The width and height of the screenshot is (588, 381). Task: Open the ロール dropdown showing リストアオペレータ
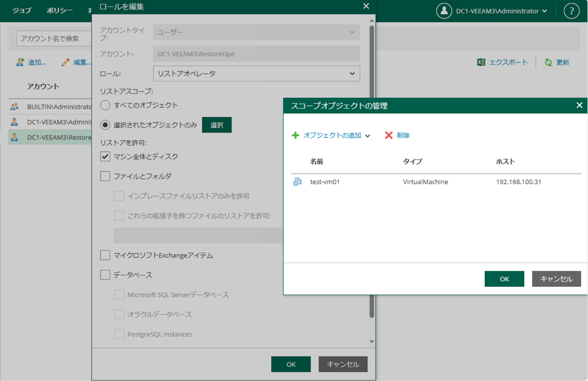click(256, 73)
